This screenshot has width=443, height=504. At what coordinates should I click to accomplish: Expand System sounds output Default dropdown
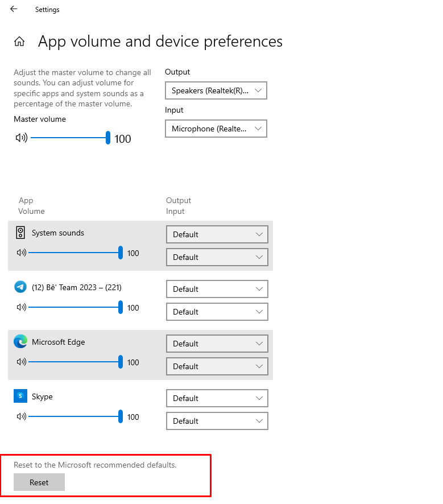pos(217,234)
